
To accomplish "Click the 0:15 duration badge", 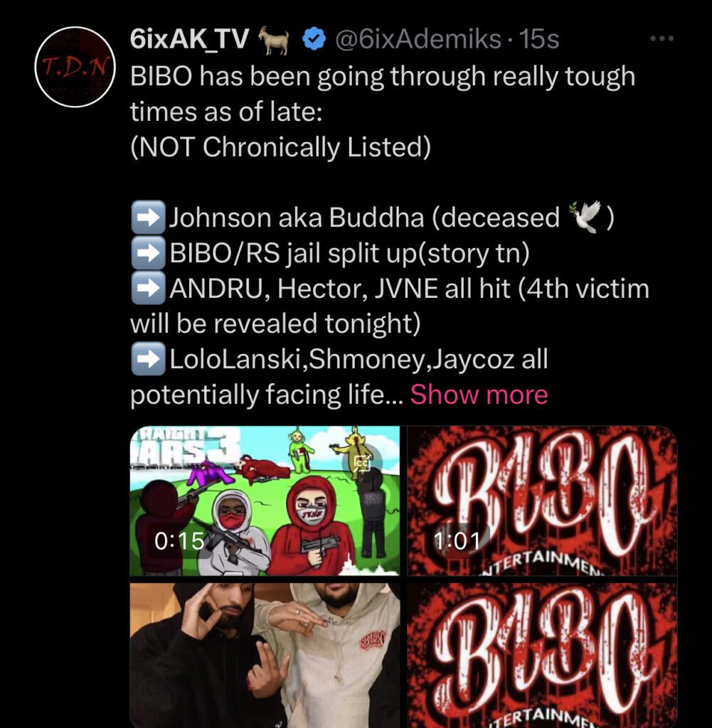I will click(179, 541).
